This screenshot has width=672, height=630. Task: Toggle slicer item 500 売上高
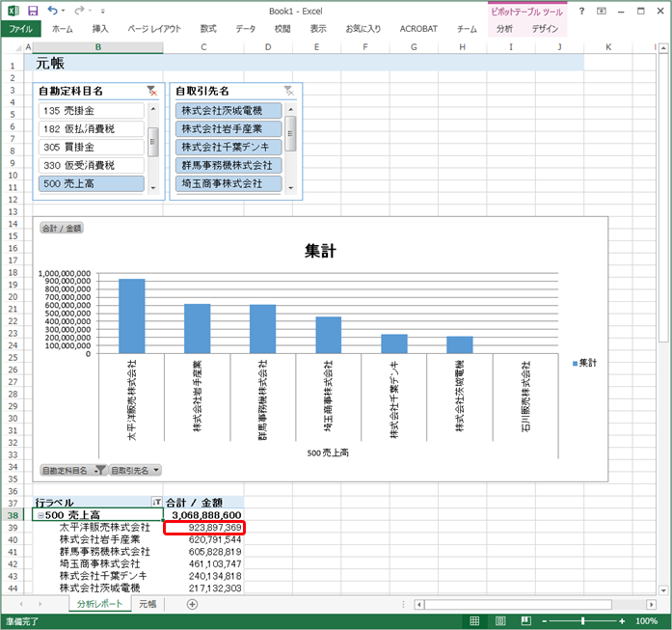click(92, 183)
